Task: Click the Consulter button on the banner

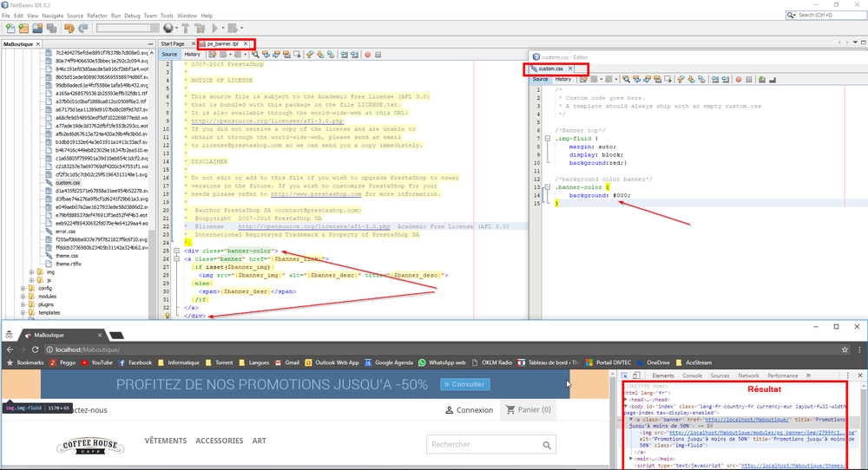Action: 464,384
